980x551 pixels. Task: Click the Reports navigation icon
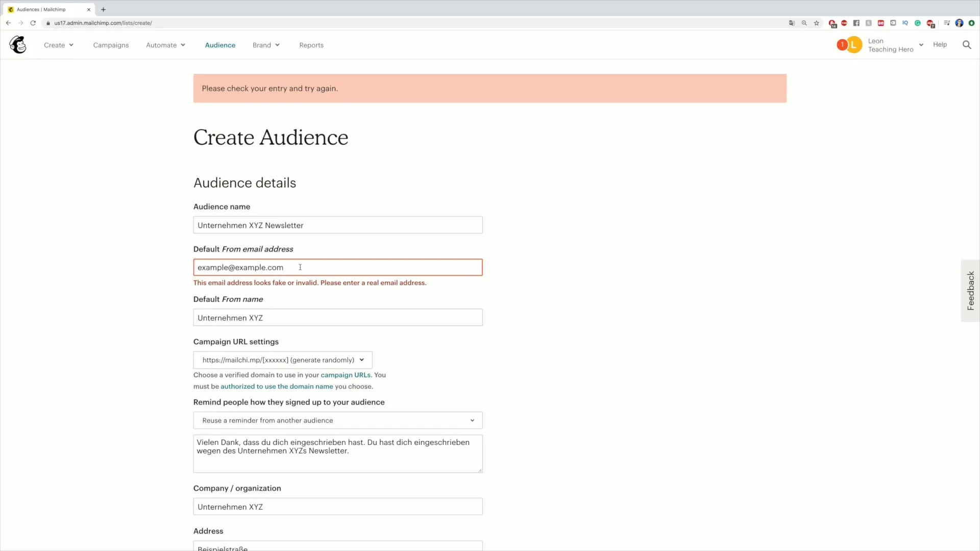coord(311,44)
